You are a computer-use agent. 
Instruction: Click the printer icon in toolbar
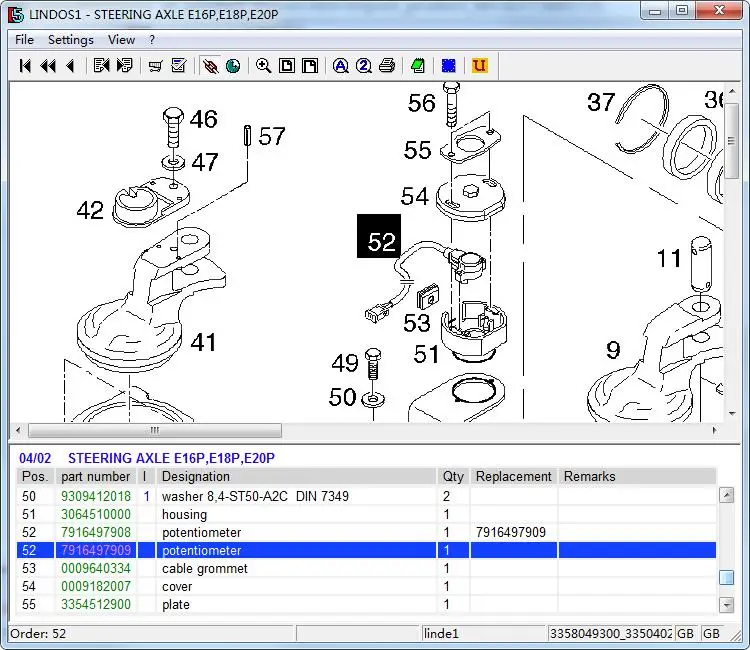(387, 66)
